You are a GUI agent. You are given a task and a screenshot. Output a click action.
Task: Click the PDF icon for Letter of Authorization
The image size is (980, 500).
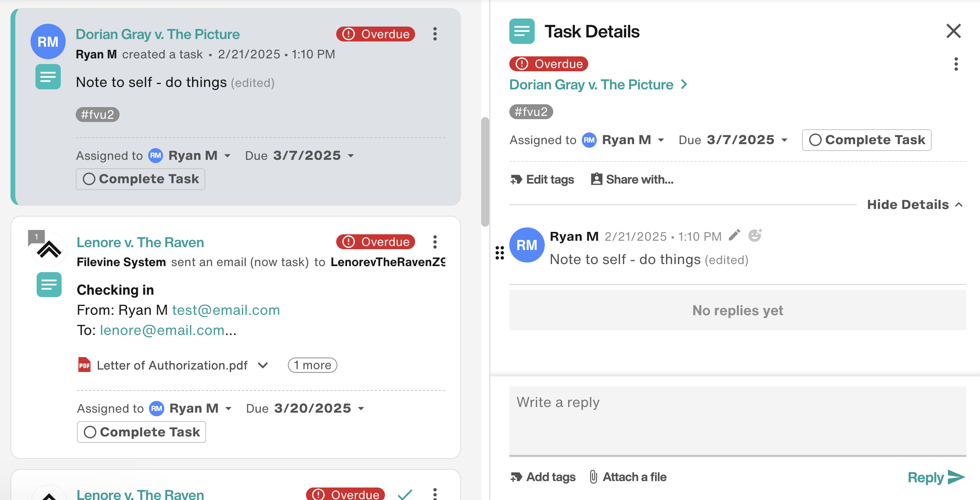coord(84,365)
